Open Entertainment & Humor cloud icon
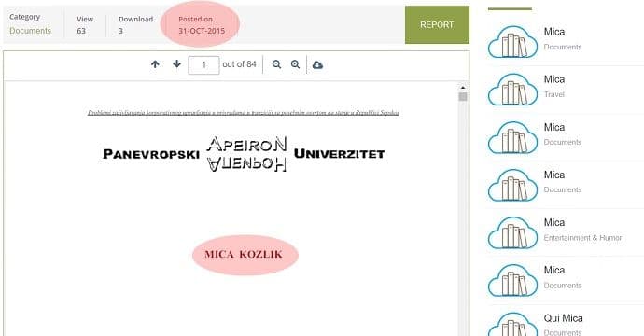The height and width of the screenshot is (336, 644). point(512,232)
